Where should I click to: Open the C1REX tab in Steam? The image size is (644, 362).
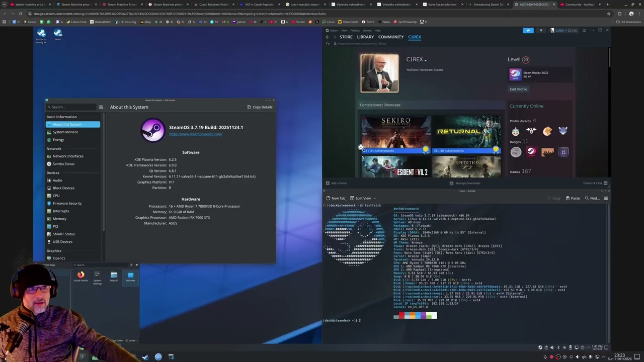(x=415, y=37)
